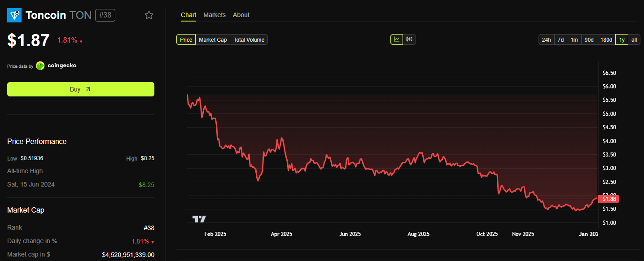This screenshot has height=261, width=644.
Task: Open the Markets tab
Action: pos(215,15)
